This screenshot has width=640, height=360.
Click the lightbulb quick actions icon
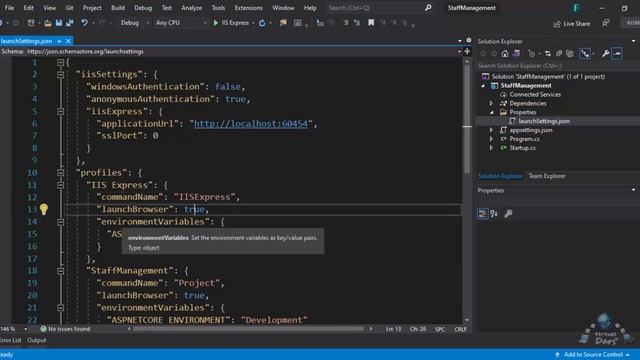tap(44, 209)
